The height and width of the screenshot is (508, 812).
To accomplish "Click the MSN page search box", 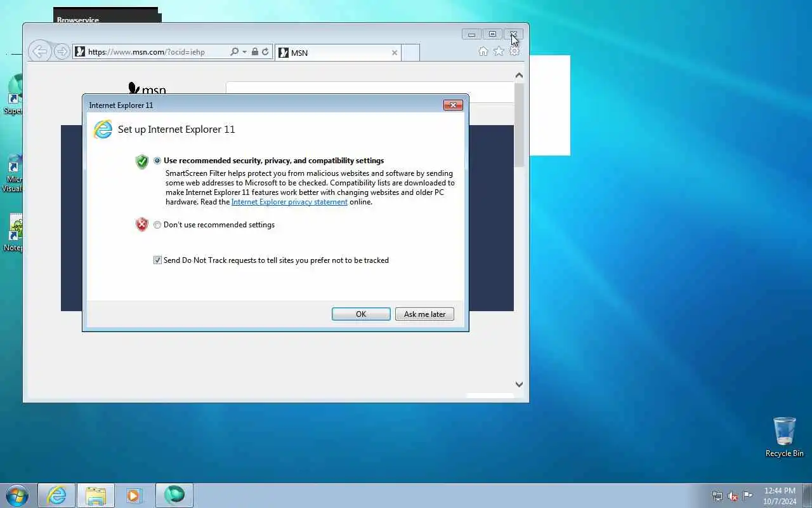I will click(369, 91).
